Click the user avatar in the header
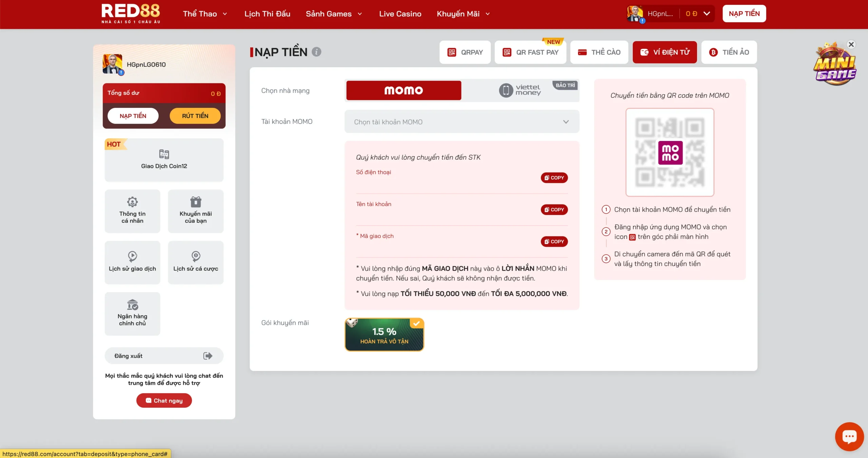868x458 pixels. (635, 14)
